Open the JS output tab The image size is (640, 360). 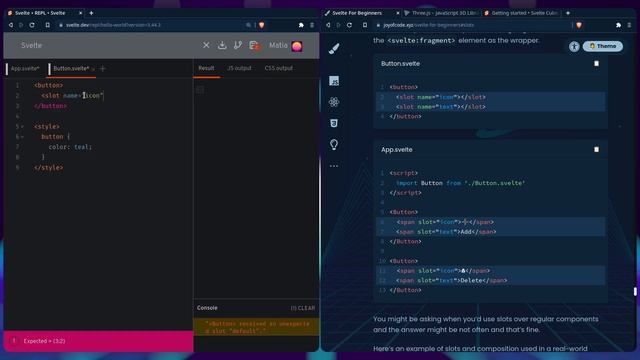[x=239, y=68]
